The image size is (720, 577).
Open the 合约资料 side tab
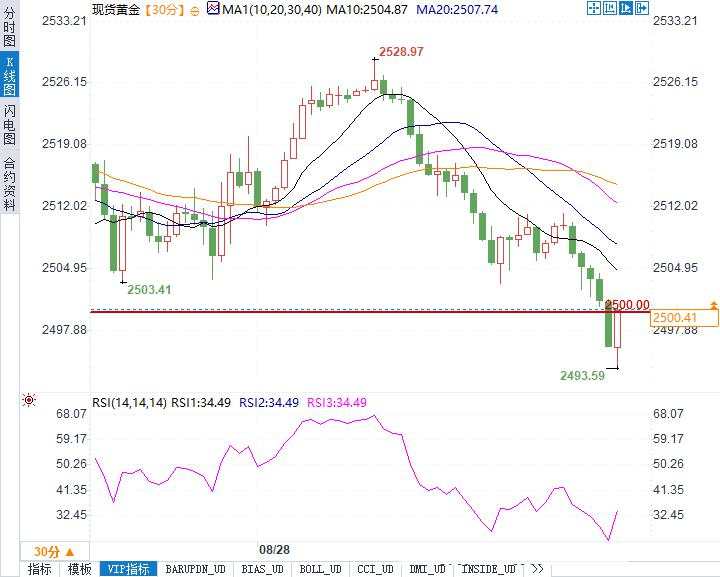tap(9, 184)
